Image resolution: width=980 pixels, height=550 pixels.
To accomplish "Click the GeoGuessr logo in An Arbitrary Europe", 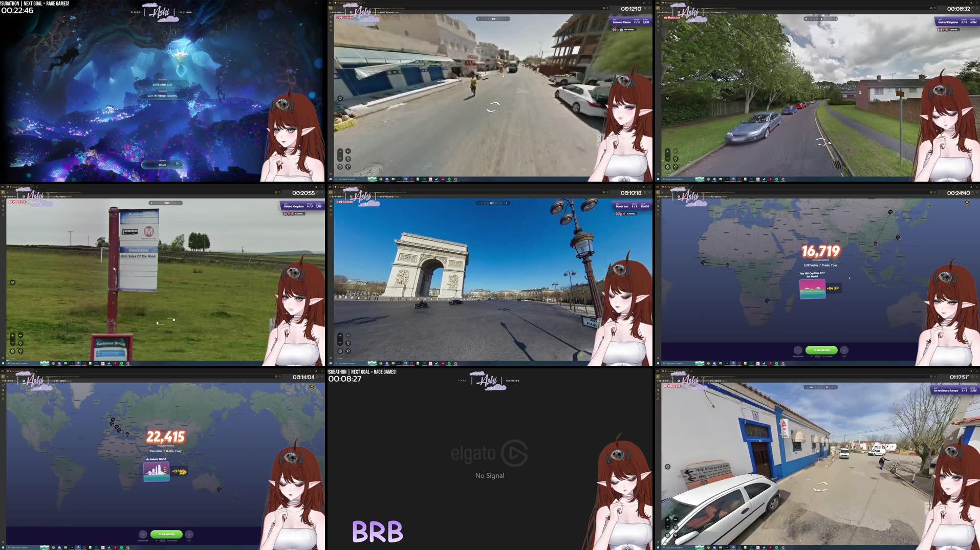I will (x=672, y=386).
